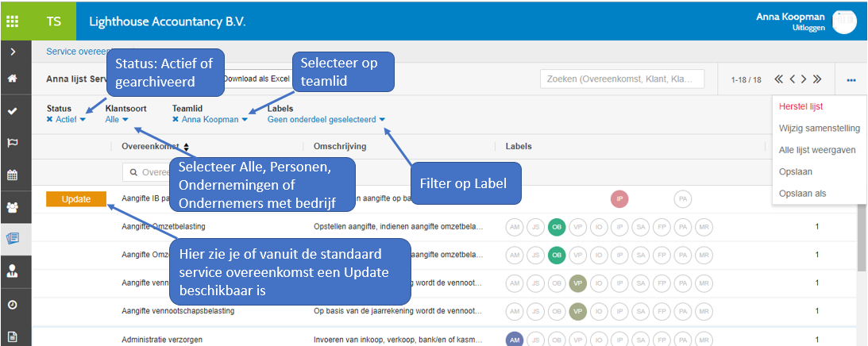Choose Opslaan als menu option
868x346 pixels.
[x=800, y=193]
